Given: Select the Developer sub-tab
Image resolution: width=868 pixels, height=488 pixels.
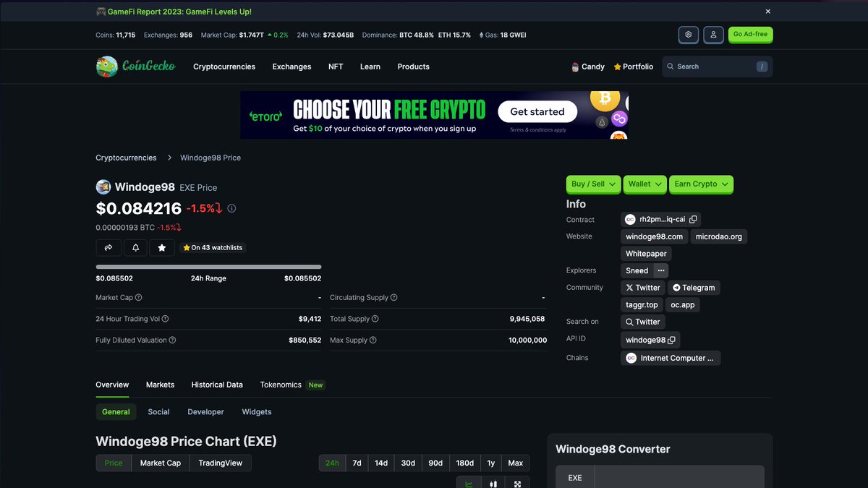Looking at the screenshot, I should point(205,412).
